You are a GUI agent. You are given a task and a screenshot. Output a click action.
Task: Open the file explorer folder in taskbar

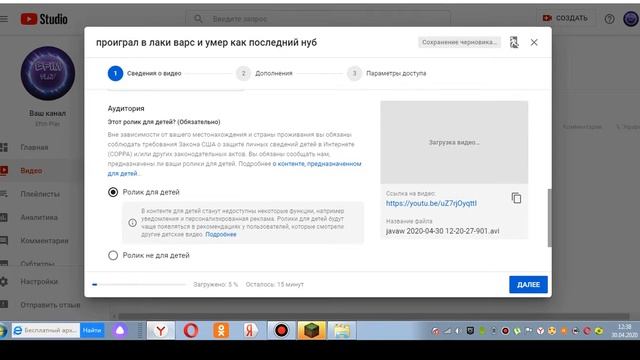[342, 330]
